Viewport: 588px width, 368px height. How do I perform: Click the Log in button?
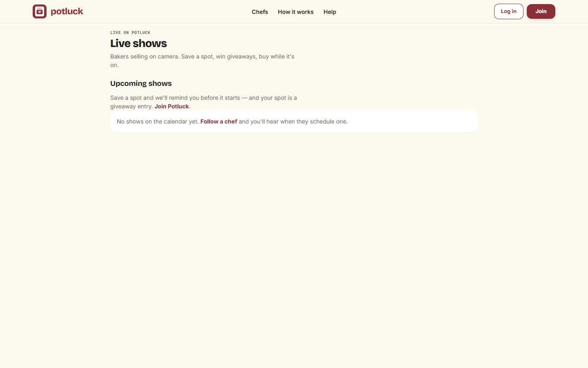coord(508,11)
